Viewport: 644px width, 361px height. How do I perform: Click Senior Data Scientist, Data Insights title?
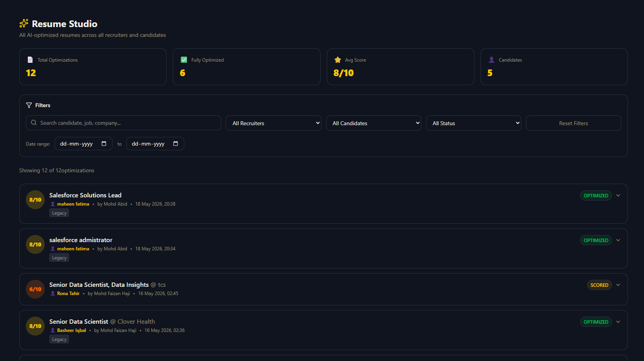point(99,284)
